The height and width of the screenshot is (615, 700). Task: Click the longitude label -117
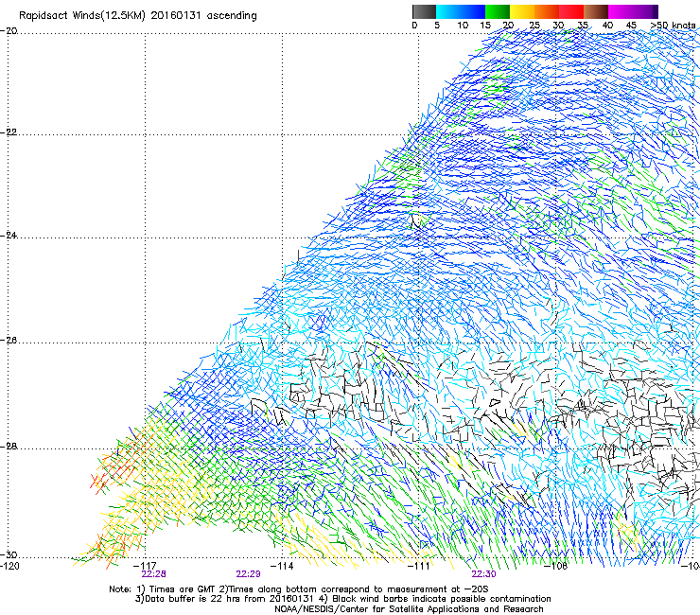pos(145,566)
